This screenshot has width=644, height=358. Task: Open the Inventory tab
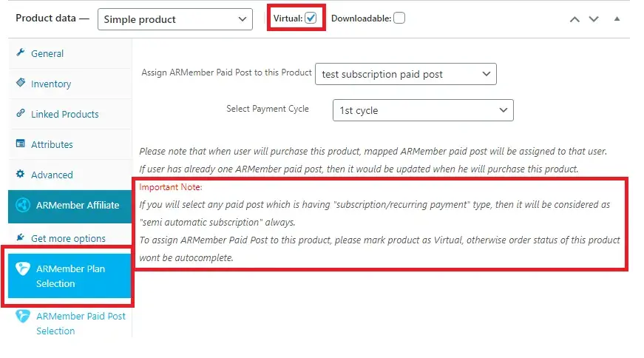(51, 84)
